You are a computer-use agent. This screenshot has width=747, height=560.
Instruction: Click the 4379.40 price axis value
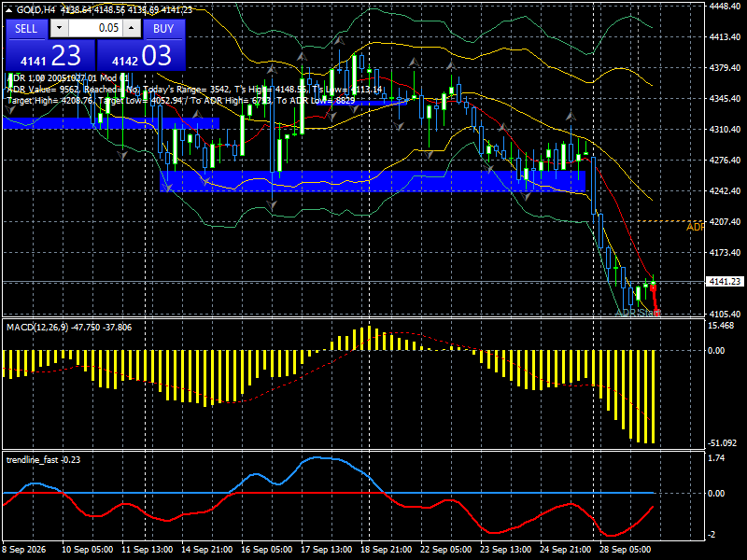pyautogui.click(x=725, y=67)
